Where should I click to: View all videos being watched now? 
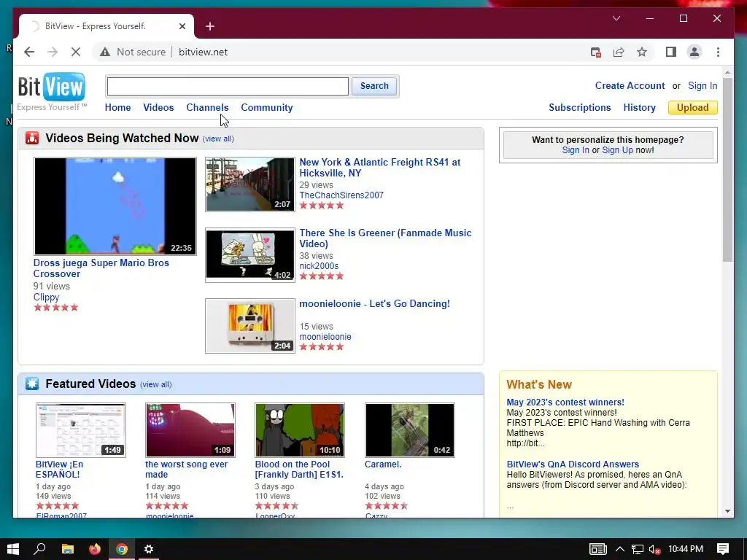(x=218, y=139)
